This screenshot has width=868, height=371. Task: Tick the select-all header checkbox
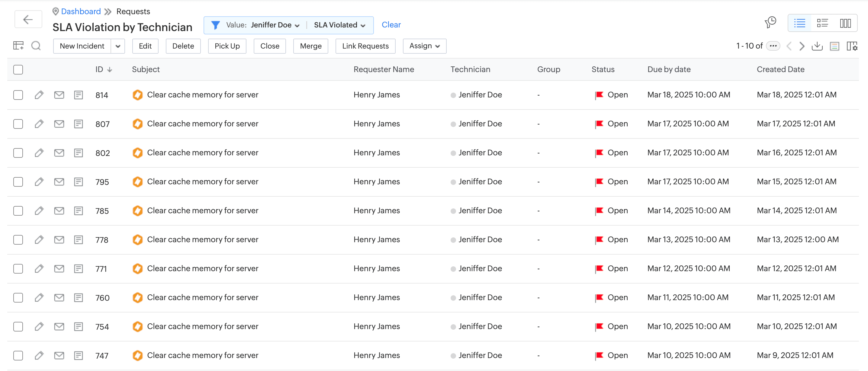tap(18, 69)
